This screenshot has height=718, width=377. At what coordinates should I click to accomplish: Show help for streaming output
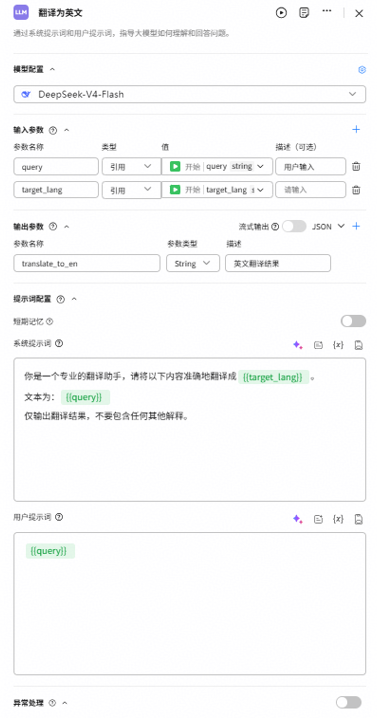coord(275,226)
